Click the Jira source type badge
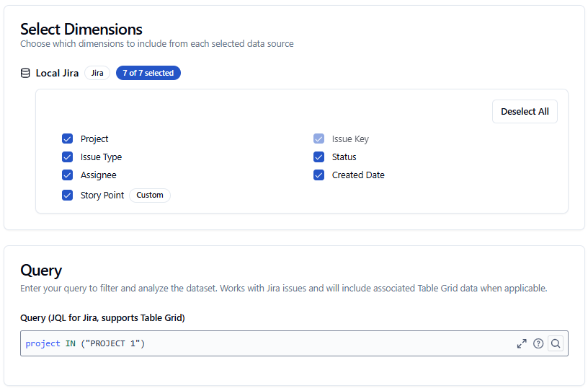 point(97,73)
